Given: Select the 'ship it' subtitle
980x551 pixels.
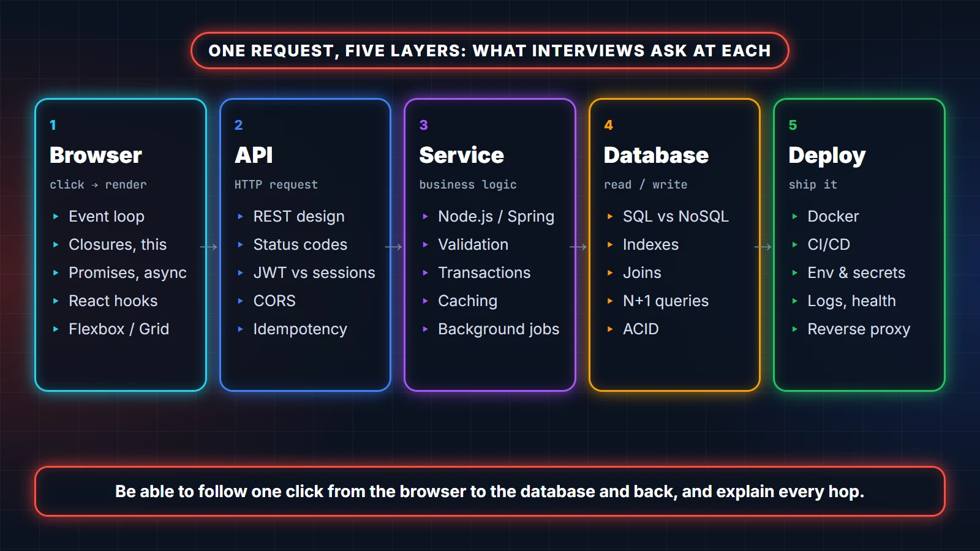Looking at the screenshot, I should (813, 184).
